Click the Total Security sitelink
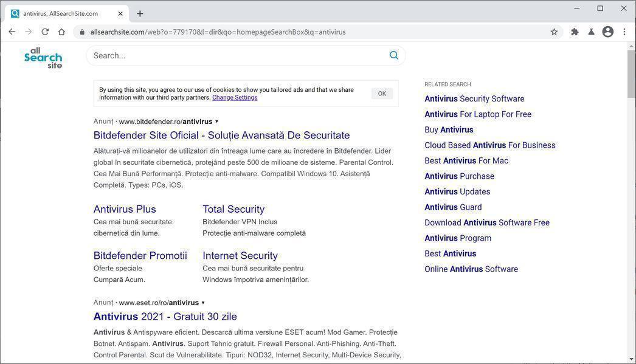The image size is (636, 364). pyautogui.click(x=233, y=209)
